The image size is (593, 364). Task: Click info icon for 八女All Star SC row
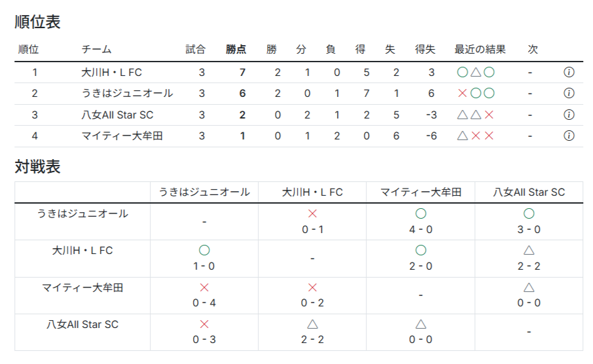coord(569,115)
